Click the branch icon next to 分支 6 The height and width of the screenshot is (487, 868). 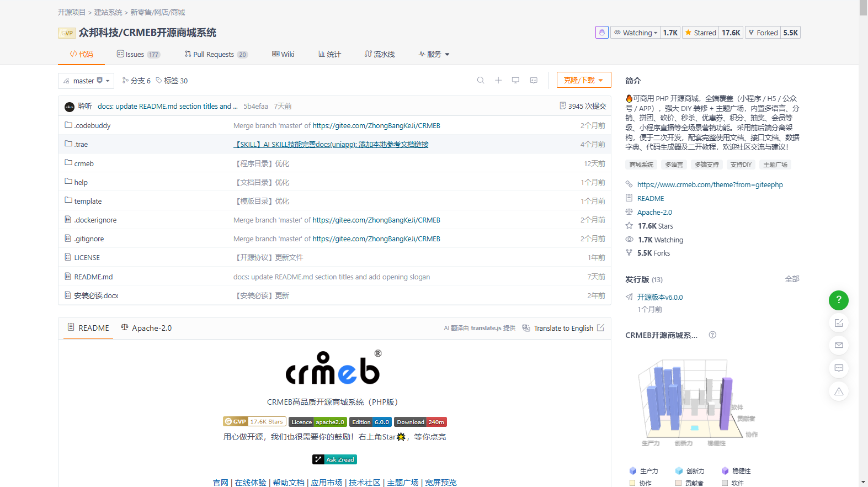pyautogui.click(x=125, y=81)
